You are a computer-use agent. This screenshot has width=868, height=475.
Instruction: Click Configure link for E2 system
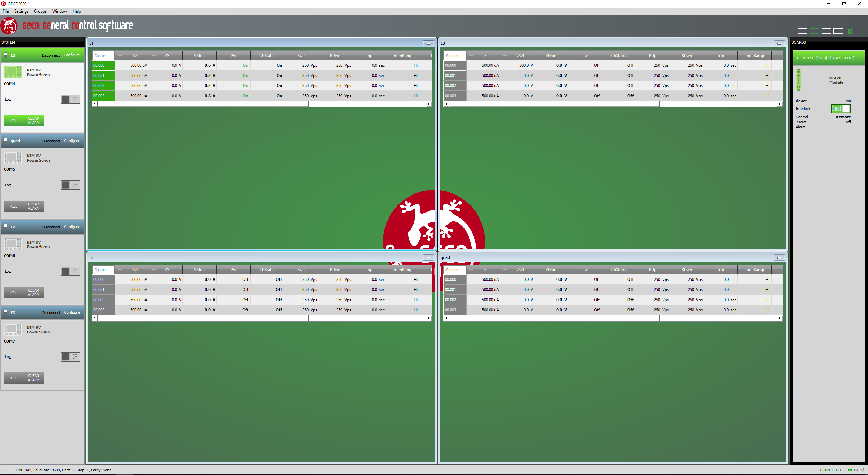pyautogui.click(x=72, y=227)
